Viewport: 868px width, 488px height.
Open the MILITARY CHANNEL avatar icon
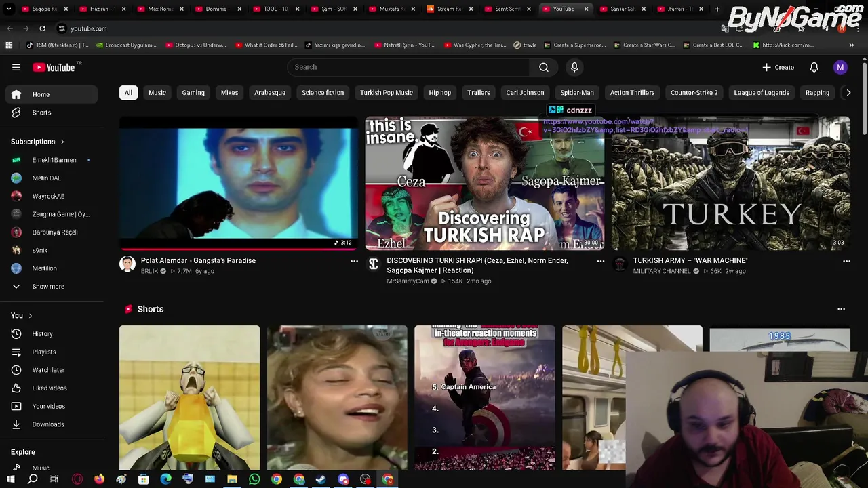[620, 264]
